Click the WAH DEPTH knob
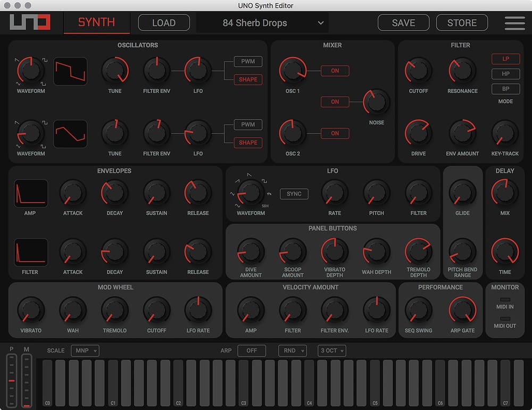Screen dimensions: 532x410 376,252
